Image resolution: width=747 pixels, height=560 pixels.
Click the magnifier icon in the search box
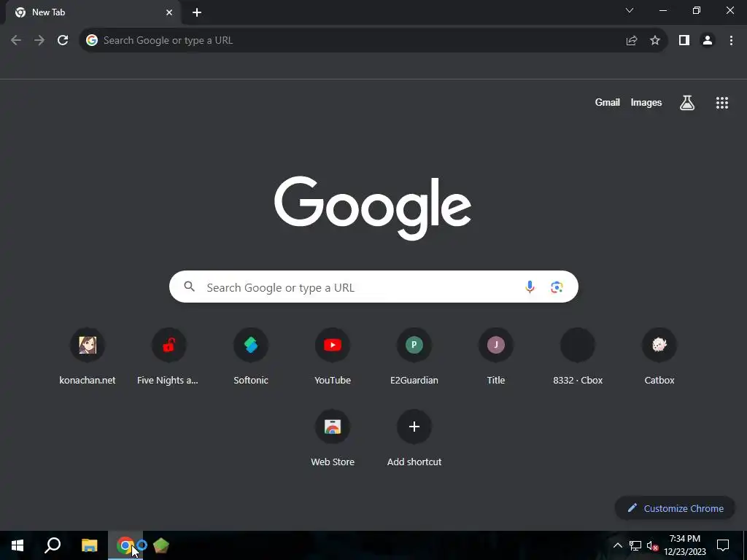point(189,287)
